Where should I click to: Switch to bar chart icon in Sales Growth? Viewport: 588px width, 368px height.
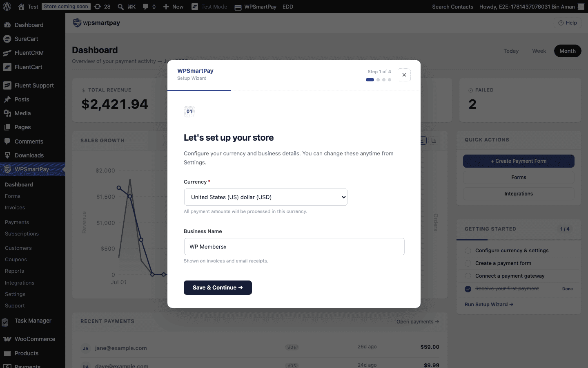(x=434, y=141)
